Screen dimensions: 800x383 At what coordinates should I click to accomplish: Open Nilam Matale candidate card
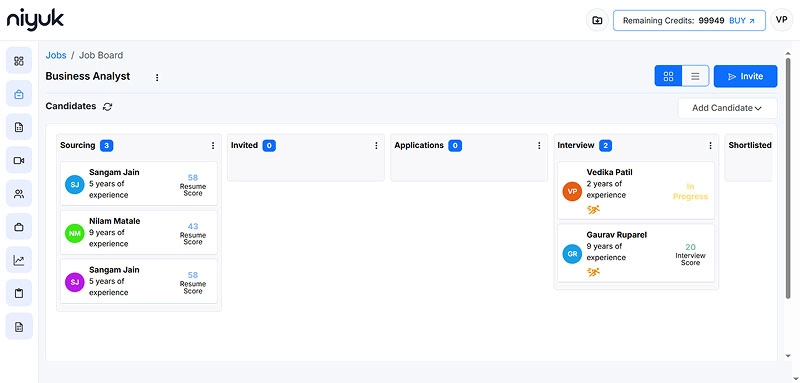(139, 233)
